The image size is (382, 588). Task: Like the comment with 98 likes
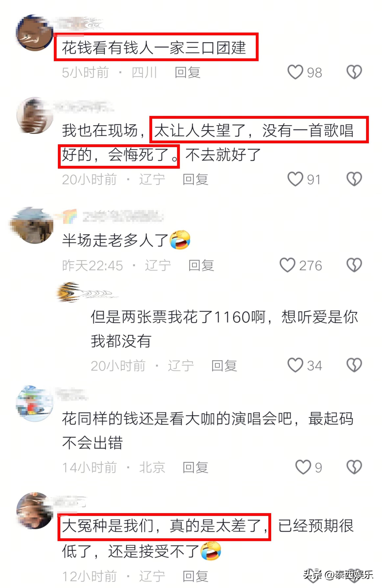tap(295, 72)
